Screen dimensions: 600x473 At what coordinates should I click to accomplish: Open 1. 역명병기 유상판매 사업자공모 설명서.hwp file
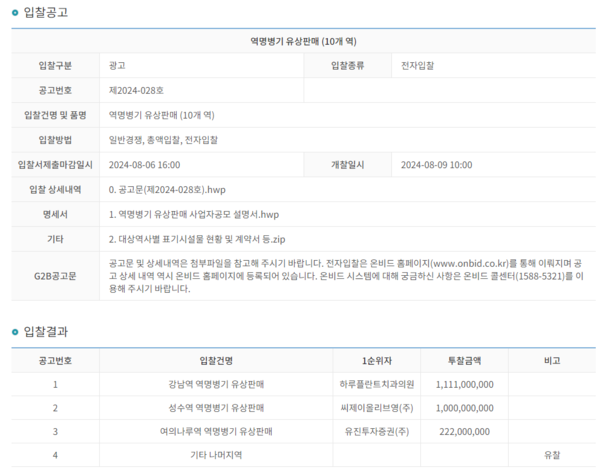(x=194, y=215)
